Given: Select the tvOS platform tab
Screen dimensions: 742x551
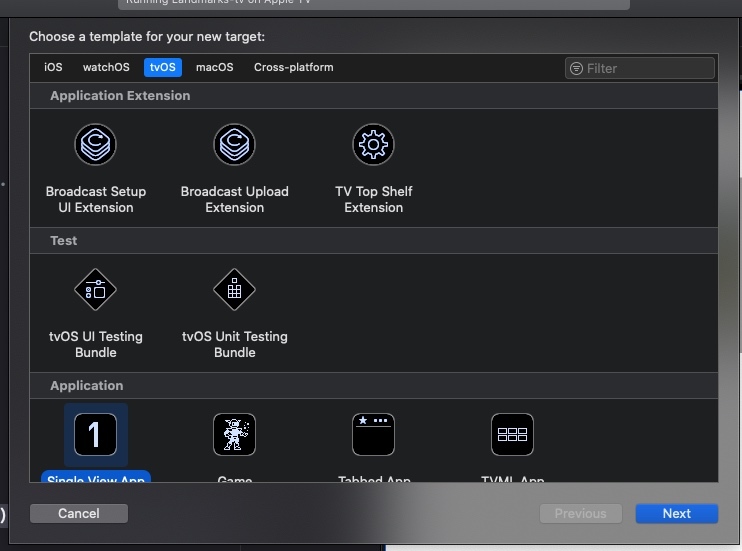Looking at the screenshot, I should (163, 67).
